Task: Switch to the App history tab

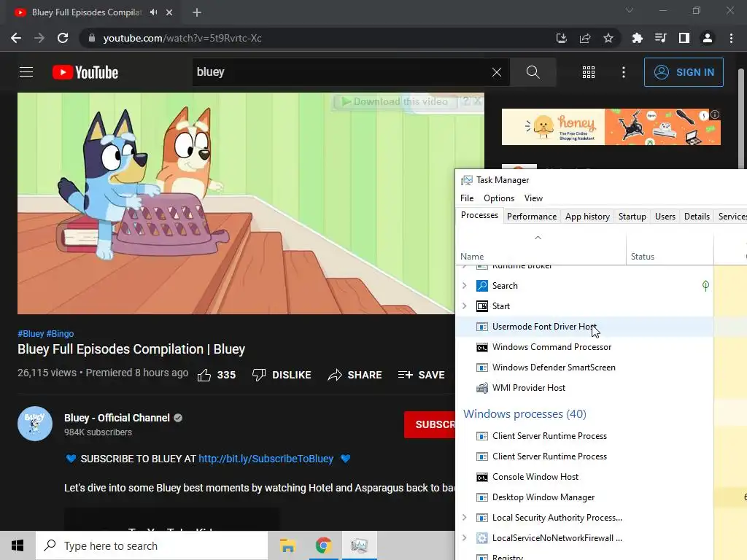Action: coord(587,217)
